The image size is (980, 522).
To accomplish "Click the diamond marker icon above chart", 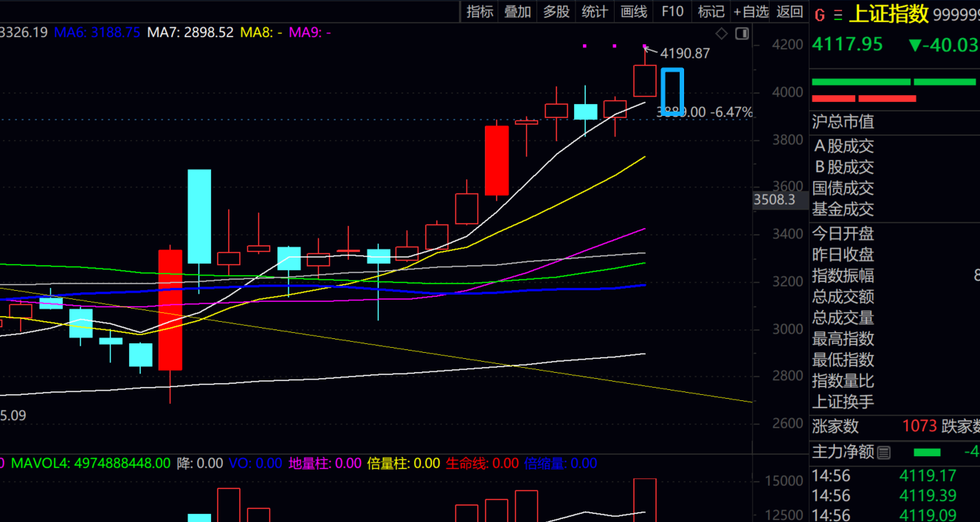I will [x=722, y=33].
